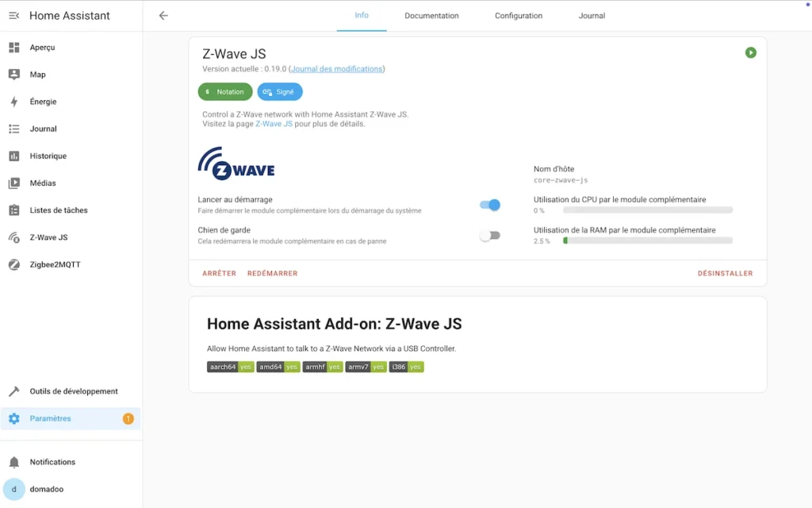Click the Notation badge
The height and width of the screenshot is (508, 812).
pyautogui.click(x=224, y=92)
